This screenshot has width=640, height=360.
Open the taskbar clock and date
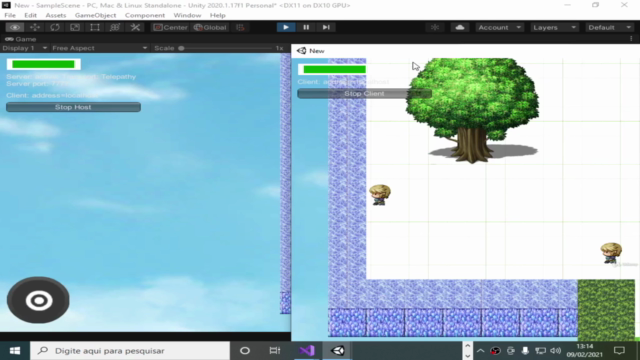click(584, 351)
